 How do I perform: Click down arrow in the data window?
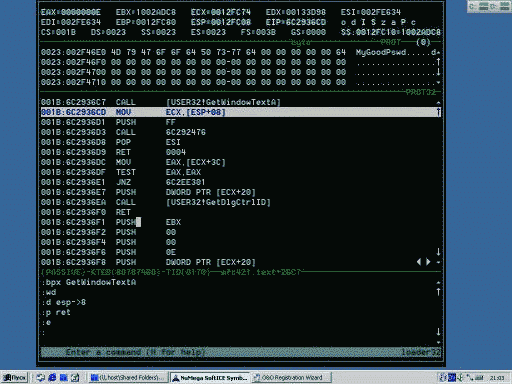438,72
